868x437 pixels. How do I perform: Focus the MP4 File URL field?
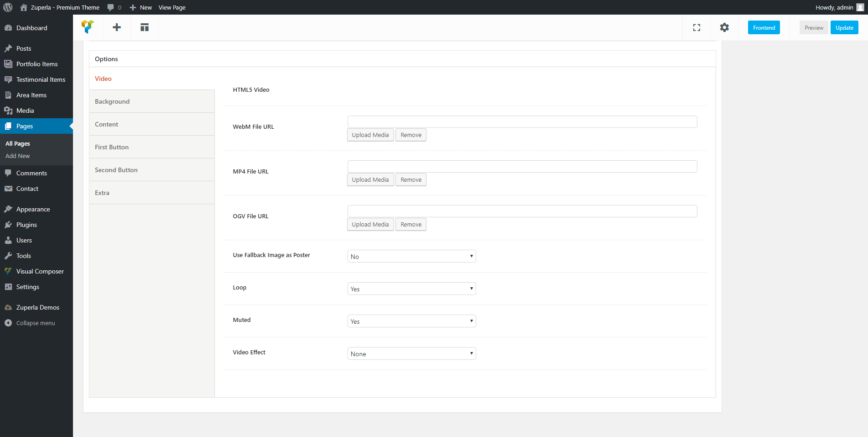(x=522, y=166)
